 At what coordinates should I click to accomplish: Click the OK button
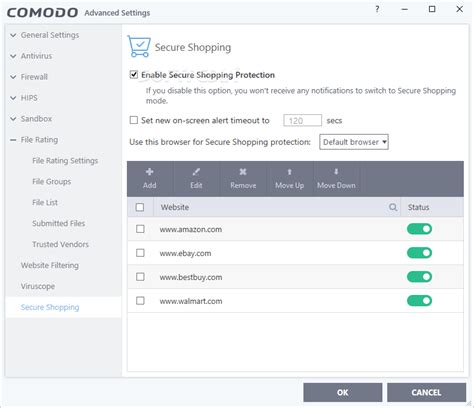pos(343,392)
